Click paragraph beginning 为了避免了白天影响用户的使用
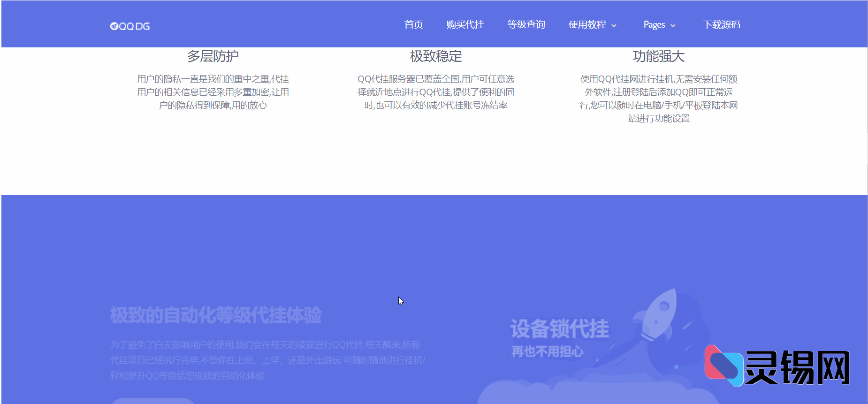Viewport: 868px width, 404px height. coord(268,360)
